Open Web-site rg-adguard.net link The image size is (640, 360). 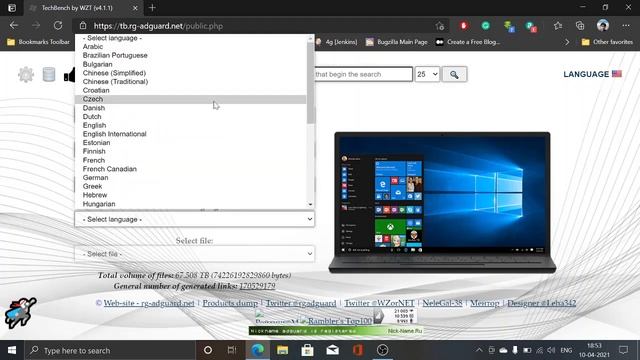point(149,303)
